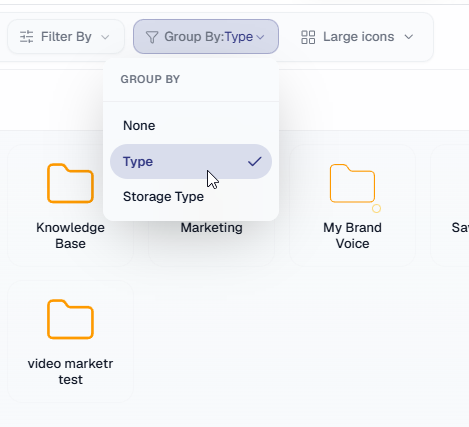Click the Knowledge Base folder name
The image size is (469, 427).
[70, 236]
